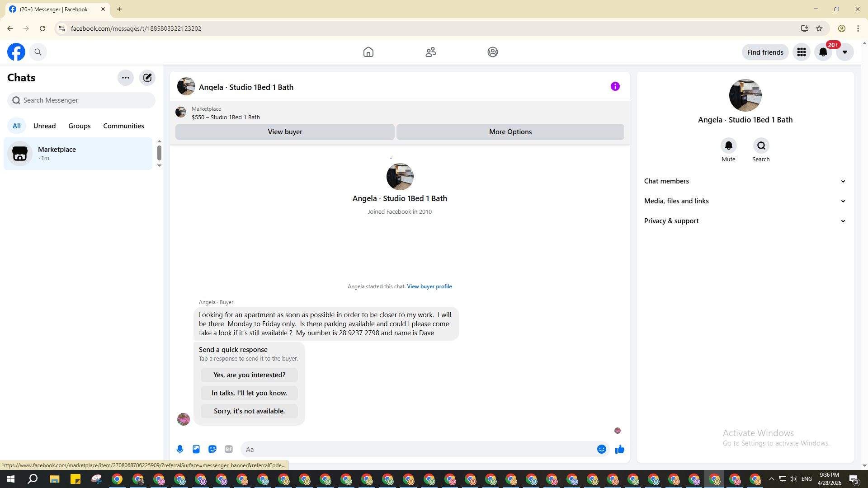Open the emoji picker in message box
868x488 pixels.
601,449
